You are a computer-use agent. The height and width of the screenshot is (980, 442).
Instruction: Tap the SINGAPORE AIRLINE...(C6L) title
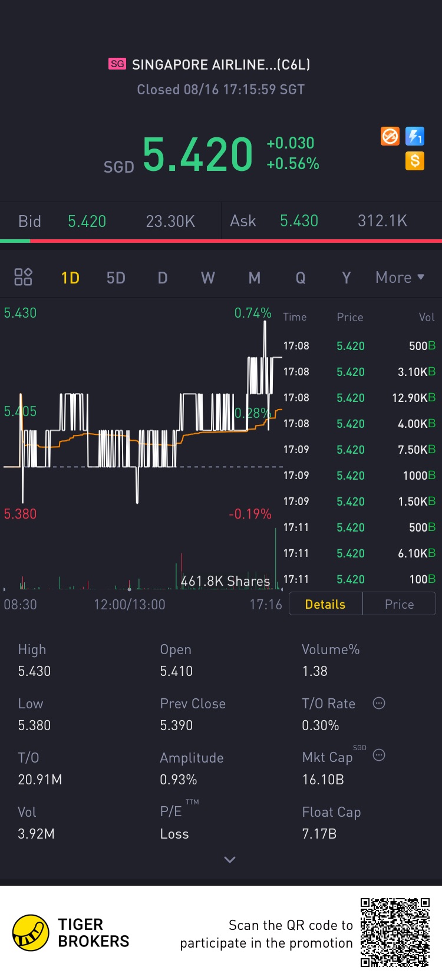click(x=221, y=64)
